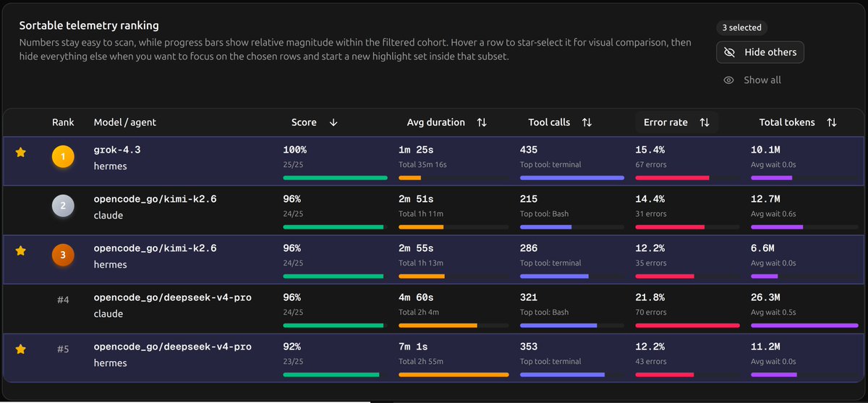Sort by Total tokens column header
The height and width of the screenshot is (403, 868).
pyautogui.click(x=798, y=122)
